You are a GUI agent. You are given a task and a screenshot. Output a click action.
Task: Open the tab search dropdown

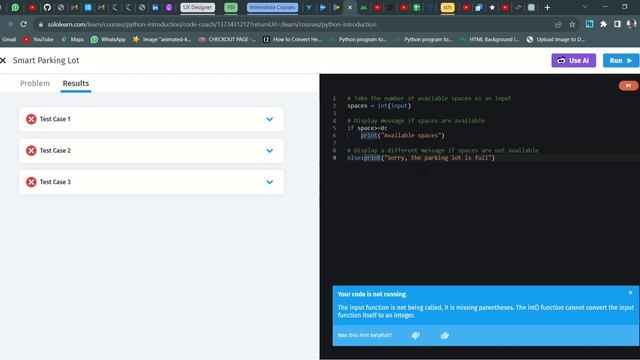click(584, 7)
